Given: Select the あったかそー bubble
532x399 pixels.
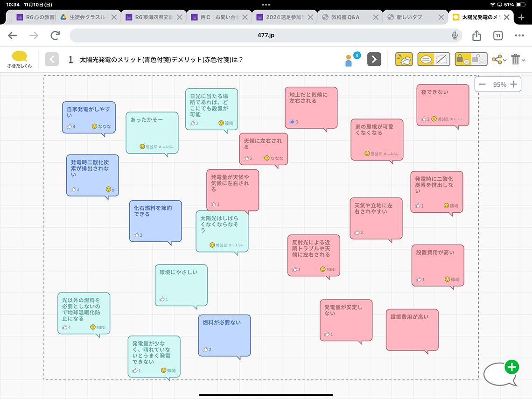Looking at the screenshot, I should 152,133.
